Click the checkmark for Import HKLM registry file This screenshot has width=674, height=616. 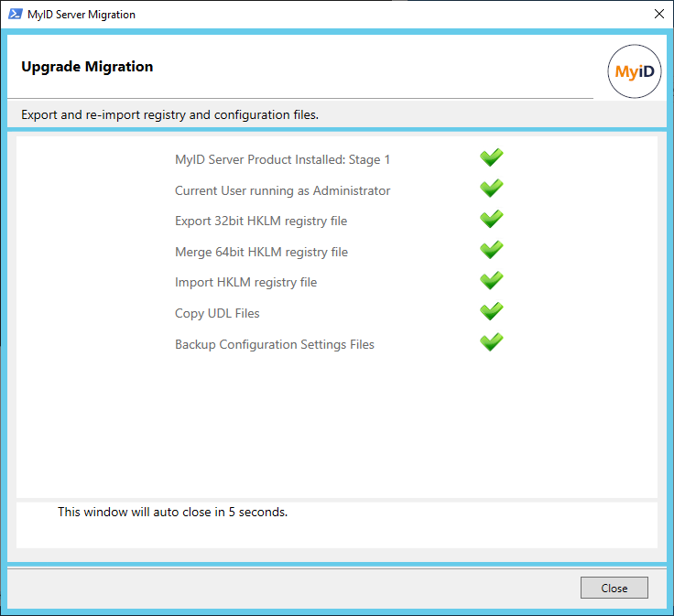492,281
